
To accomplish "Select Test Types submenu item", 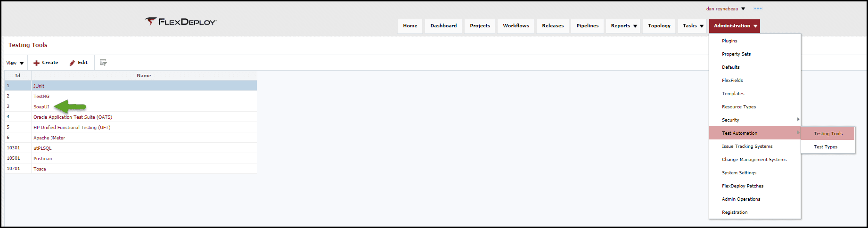I will [x=828, y=147].
